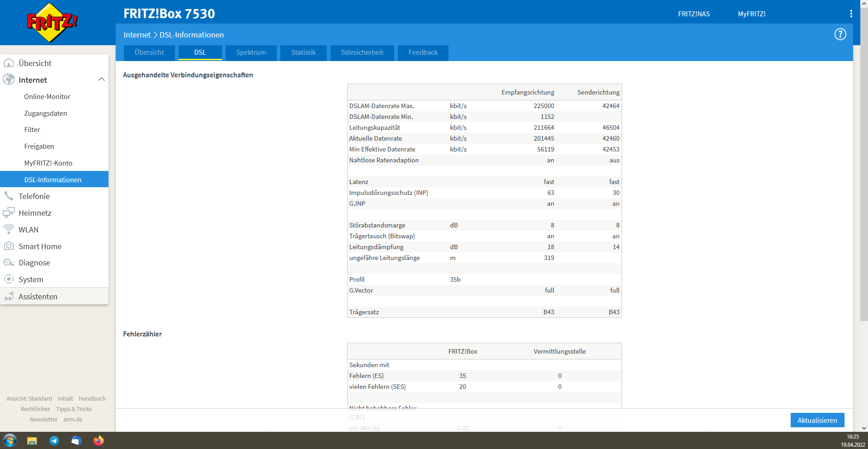Open the FRITZ!NAS link

[x=694, y=14]
